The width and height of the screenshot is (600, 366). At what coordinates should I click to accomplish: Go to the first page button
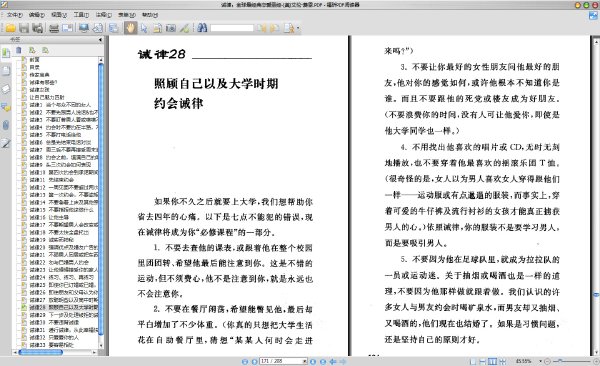[245, 361]
